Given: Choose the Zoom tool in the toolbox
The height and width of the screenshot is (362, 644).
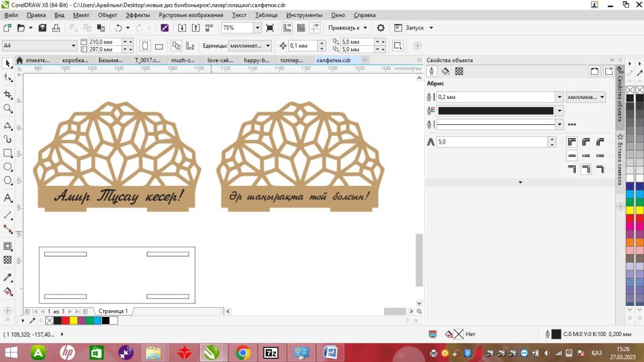Looking at the screenshot, I should pos(7,108).
